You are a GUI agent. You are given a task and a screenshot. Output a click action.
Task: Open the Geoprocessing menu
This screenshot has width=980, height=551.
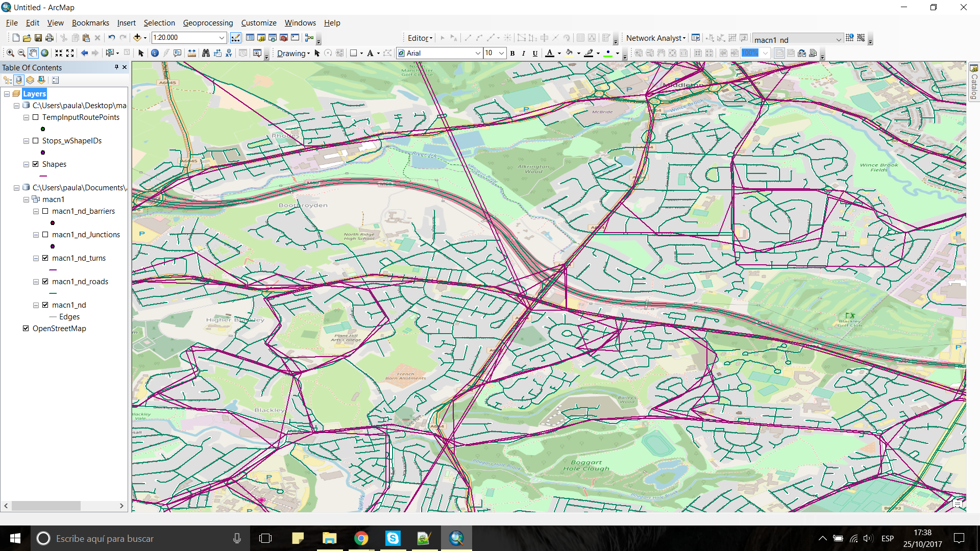(208, 23)
